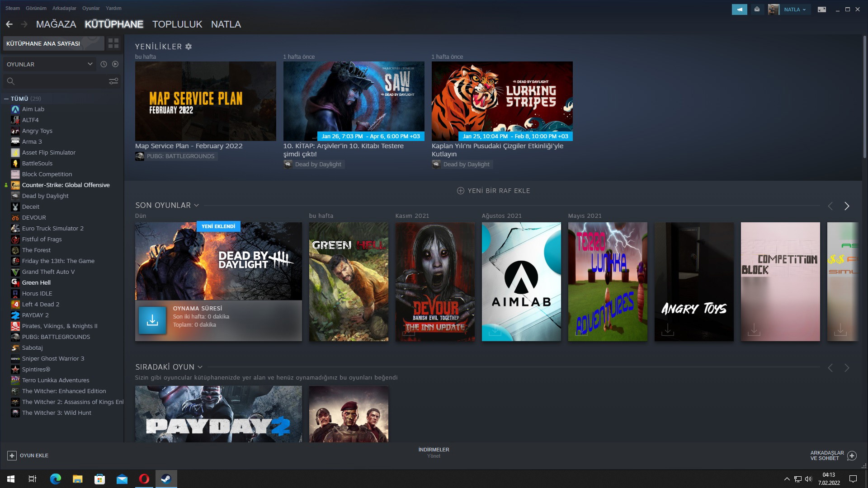Switch to grid collections view icon
The width and height of the screenshot is (868, 488).
point(113,43)
